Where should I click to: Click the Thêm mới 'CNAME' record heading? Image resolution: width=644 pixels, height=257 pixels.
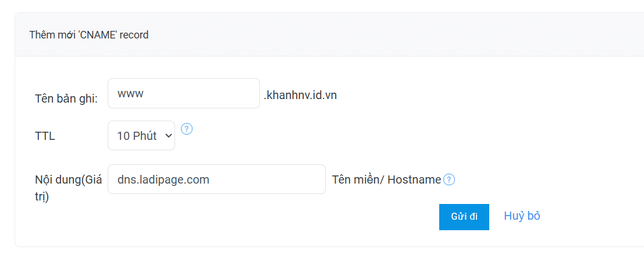coord(89,35)
